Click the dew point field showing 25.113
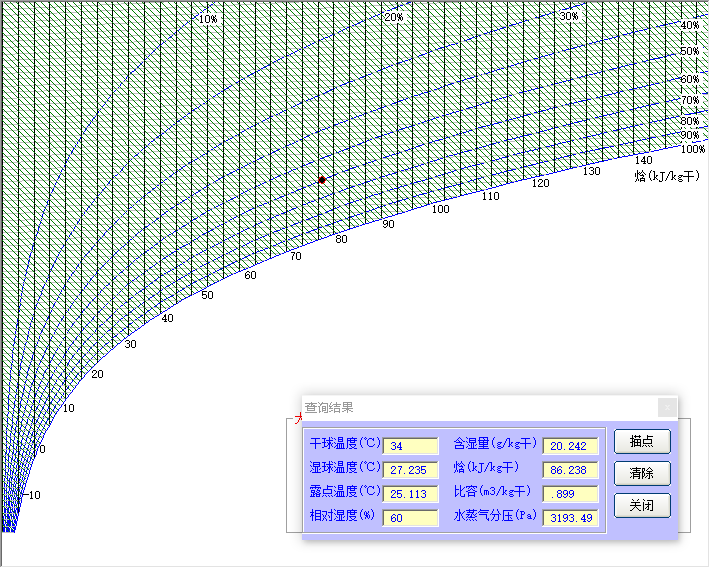This screenshot has height=568, width=710. pos(410,493)
